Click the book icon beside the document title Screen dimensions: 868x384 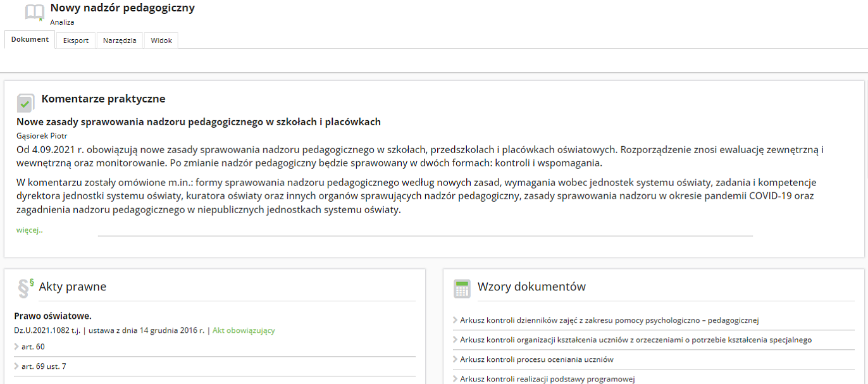(34, 13)
